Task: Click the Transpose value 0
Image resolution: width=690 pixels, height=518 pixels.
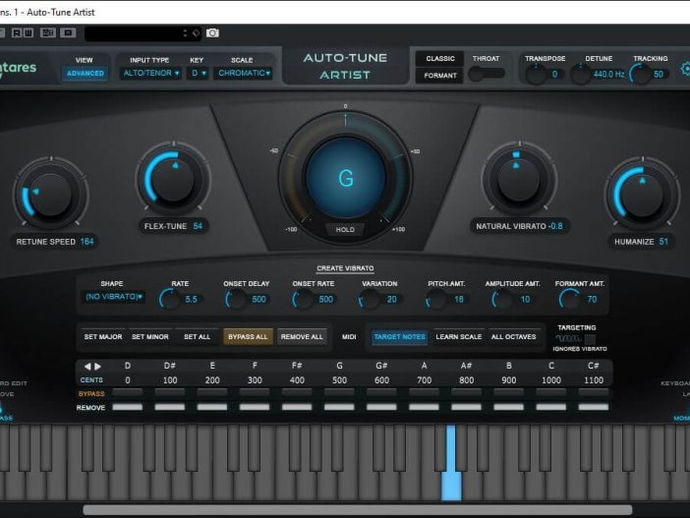Action: 554,74
